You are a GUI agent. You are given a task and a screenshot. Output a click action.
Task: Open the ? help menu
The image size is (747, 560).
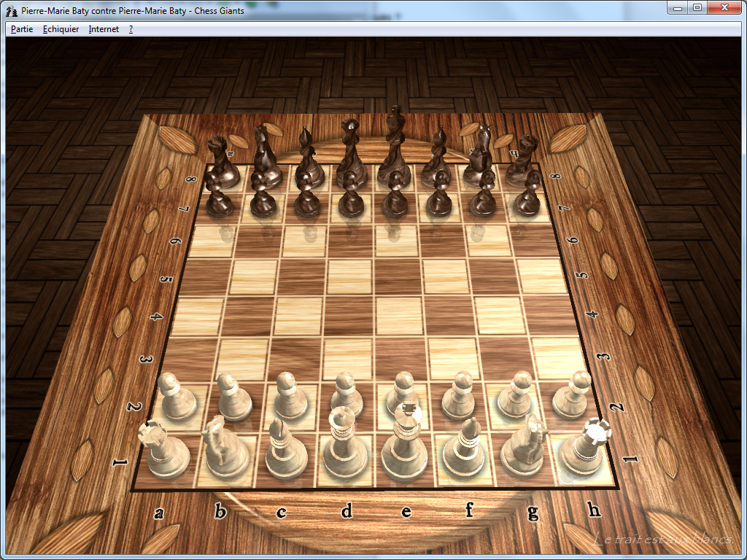[x=131, y=29]
